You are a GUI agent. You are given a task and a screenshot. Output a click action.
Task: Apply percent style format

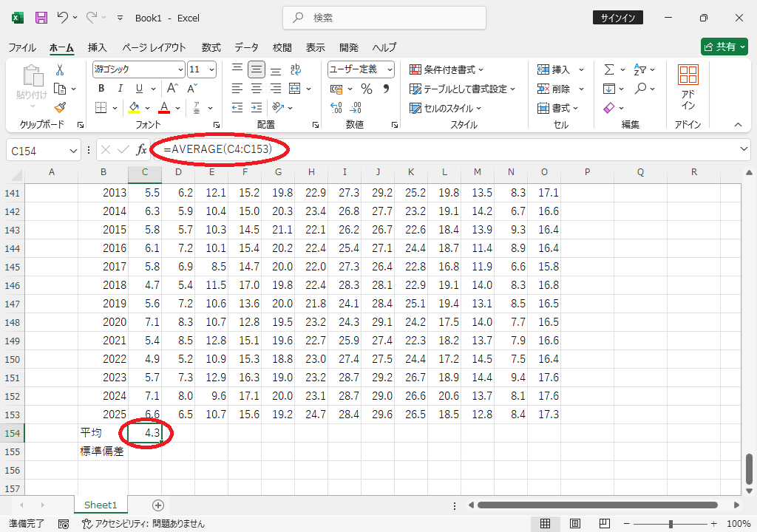[367, 89]
